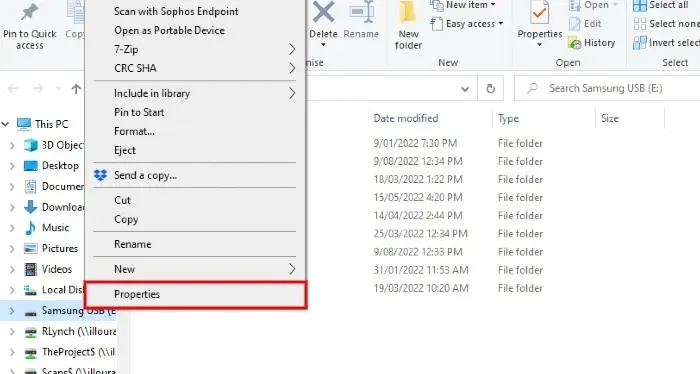Click the refresh button by address bar

pos(491,89)
